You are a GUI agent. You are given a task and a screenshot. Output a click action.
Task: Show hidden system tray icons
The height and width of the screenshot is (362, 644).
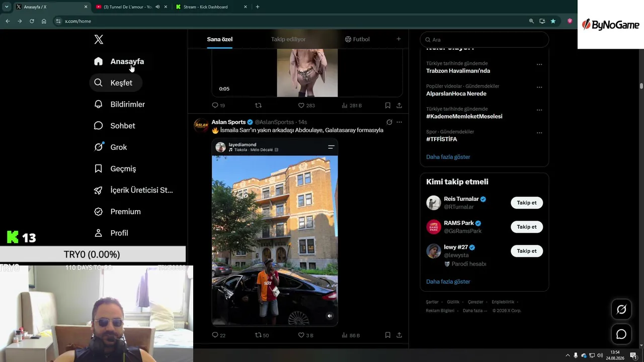click(568, 355)
